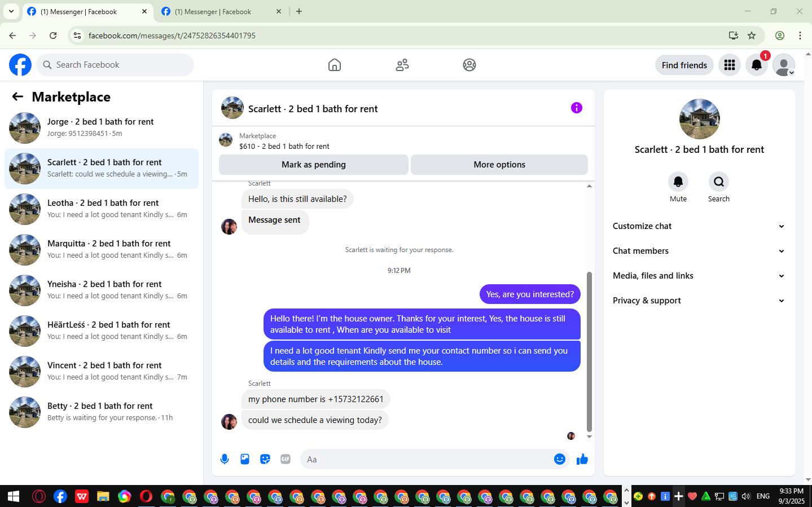Open File Explorer in the taskbar
The image size is (812, 507).
(x=103, y=496)
